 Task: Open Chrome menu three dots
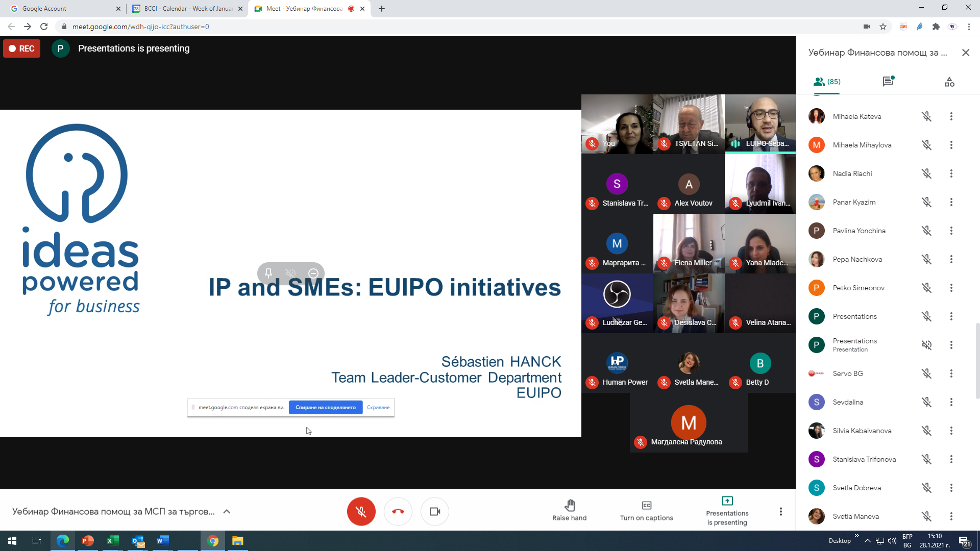coord(969,27)
